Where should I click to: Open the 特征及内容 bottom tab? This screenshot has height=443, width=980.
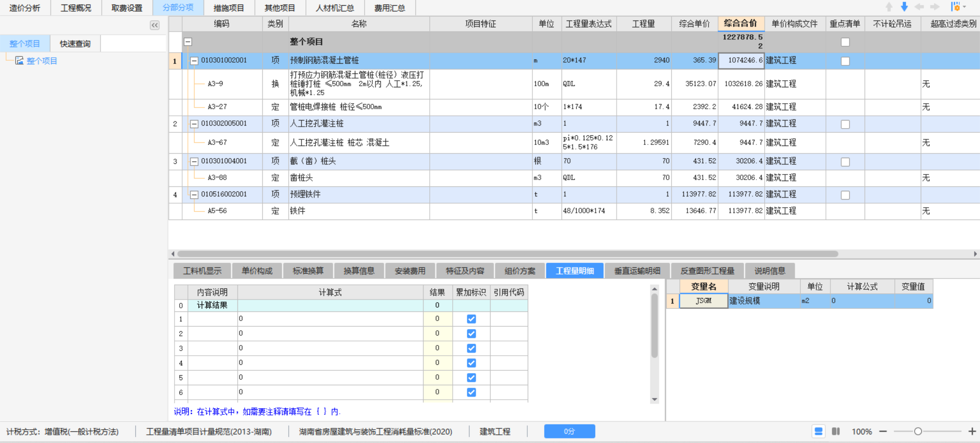click(465, 271)
